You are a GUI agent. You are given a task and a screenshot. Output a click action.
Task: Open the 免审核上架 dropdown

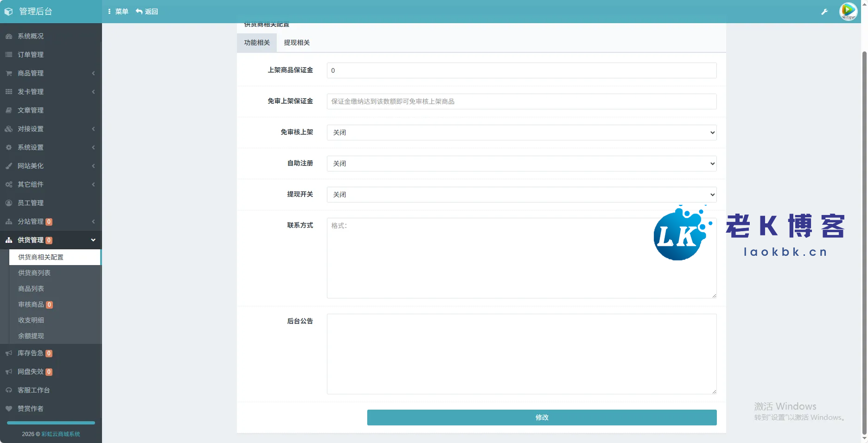(521, 133)
